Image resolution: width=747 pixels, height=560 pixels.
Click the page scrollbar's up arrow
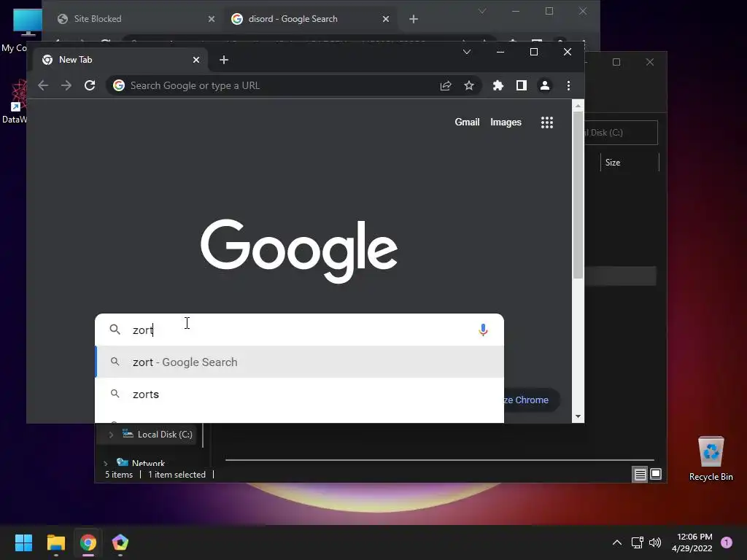[578, 106]
